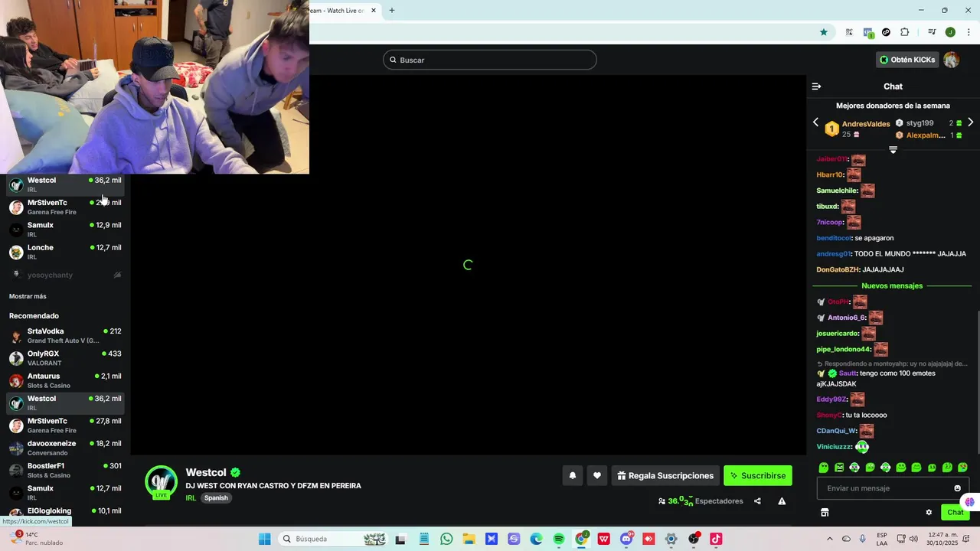This screenshot has height=551, width=980.
Task: Open BoostlerF1 recommended channel
Action: [x=65, y=470]
